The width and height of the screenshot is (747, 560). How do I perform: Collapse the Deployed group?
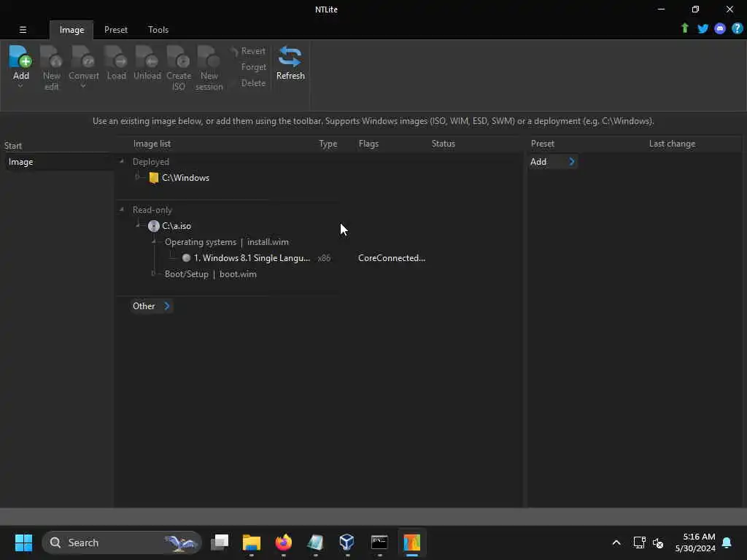coord(122,161)
